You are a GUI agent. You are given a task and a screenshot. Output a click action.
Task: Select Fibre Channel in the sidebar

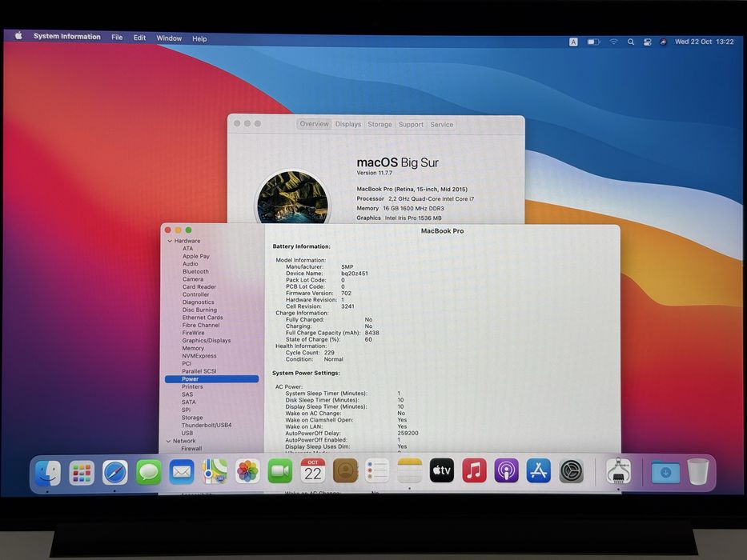[x=201, y=325]
